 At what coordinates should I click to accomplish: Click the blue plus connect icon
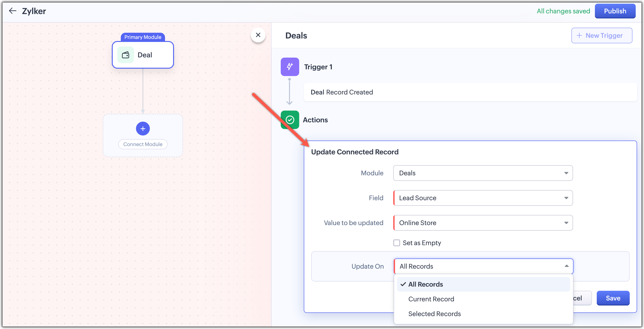[x=143, y=129]
